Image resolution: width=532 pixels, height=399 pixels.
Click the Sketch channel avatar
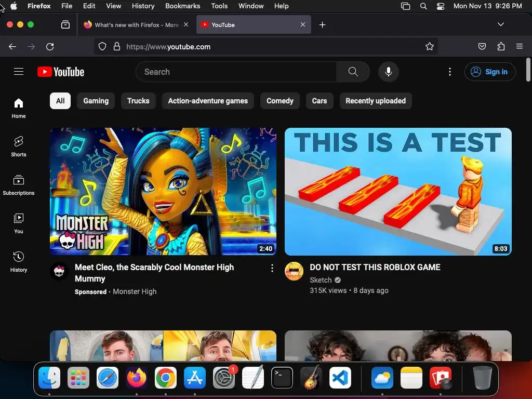pyautogui.click(x=294, y=271)
